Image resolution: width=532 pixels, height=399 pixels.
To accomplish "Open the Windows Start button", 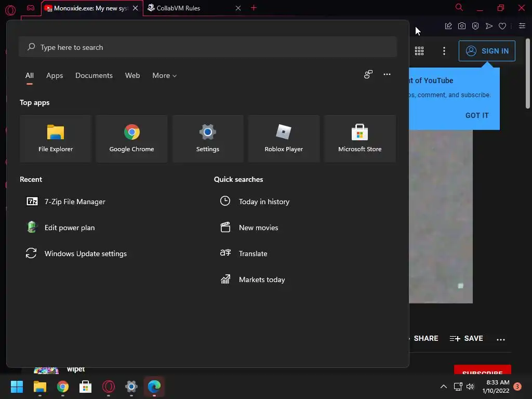I will [x=17, y=387].
